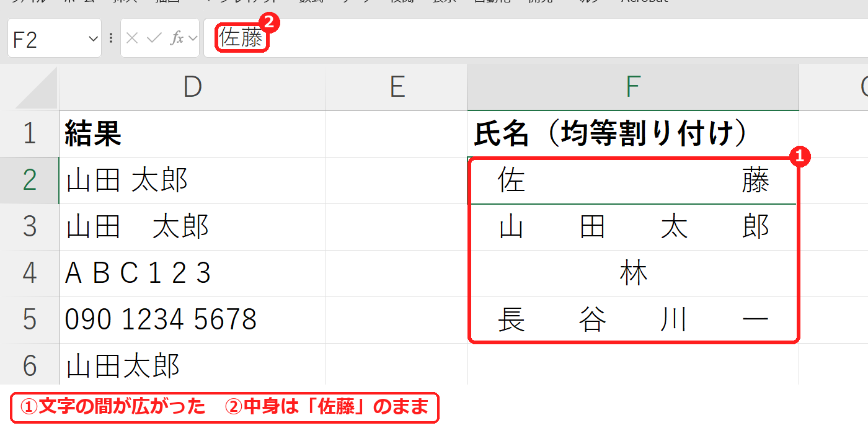Expand the chevron next to the fx icon

coord(192,38)
